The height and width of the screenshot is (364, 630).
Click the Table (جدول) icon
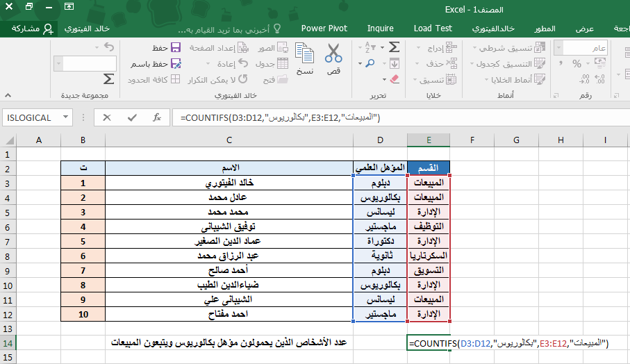pos(283,63)
